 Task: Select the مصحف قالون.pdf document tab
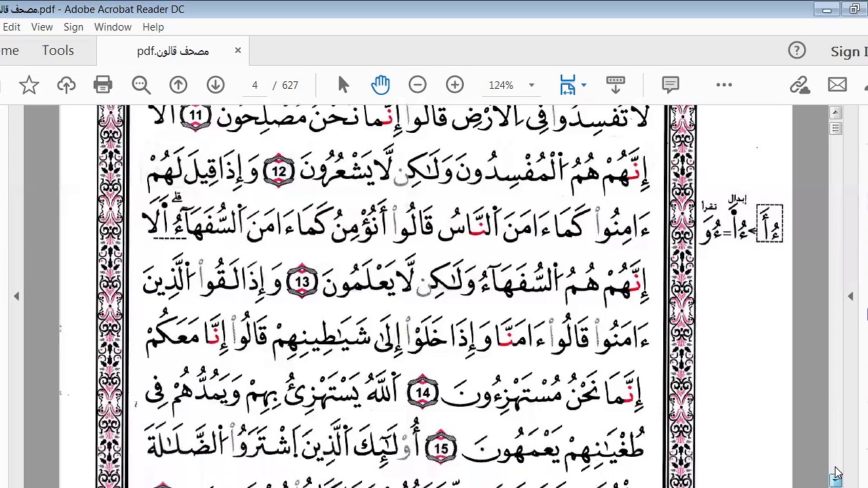click(x=173, y=51)
